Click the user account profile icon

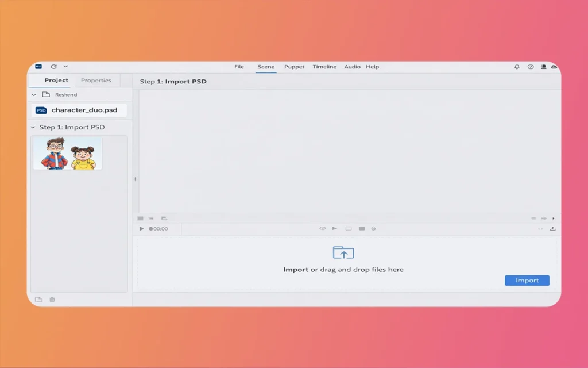[543, 67]
